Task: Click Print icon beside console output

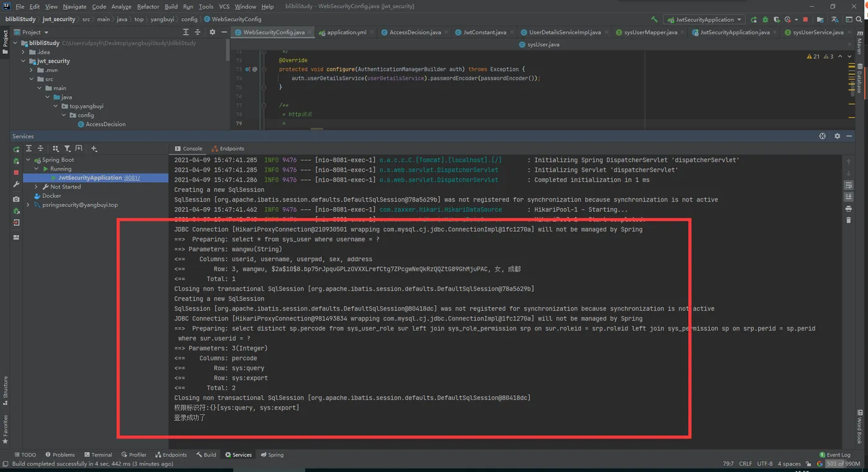Action: pyautogui.click(x=849, y=209)
